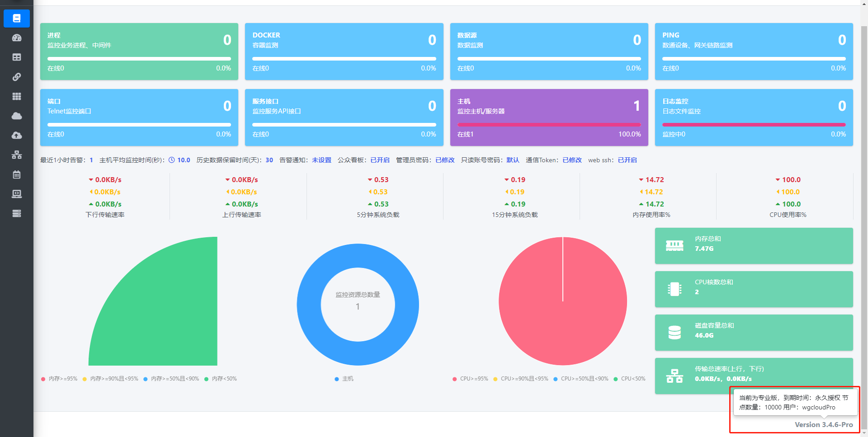Viewport: 868px width, 437px height.
Task: Click the network icon in 传输总速率 card
Action: [675, 376]
